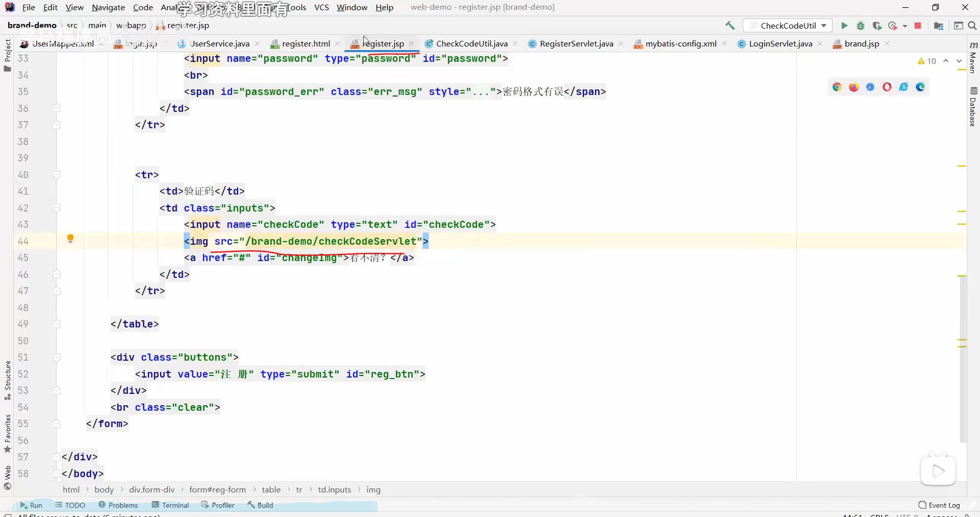Open the Favorites tool window
Viewport: 980px width, 517px height.
click(7, 433)
